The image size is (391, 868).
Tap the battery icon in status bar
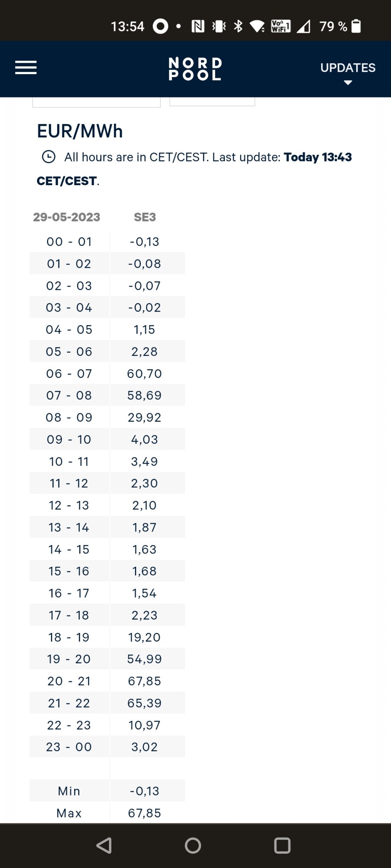click(x=357, y=26)
